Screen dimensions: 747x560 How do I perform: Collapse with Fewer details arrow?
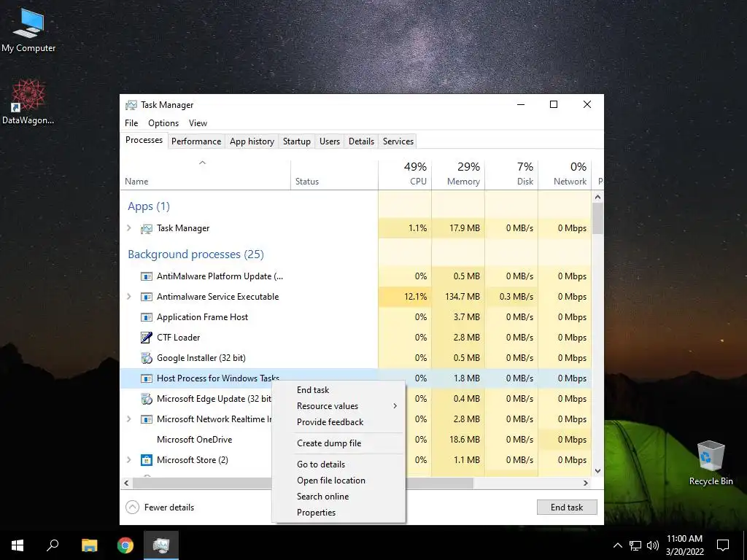click(133, 507)
